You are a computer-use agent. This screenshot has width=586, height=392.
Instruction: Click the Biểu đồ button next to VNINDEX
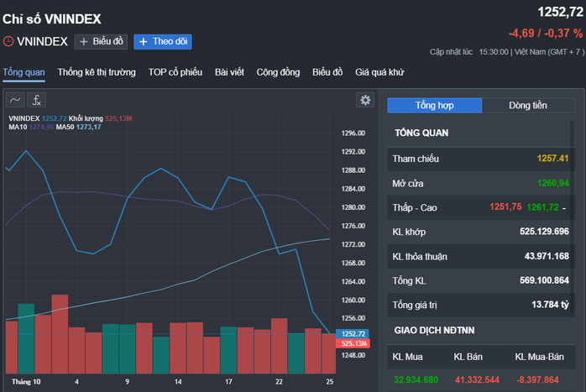coord(101,42)
